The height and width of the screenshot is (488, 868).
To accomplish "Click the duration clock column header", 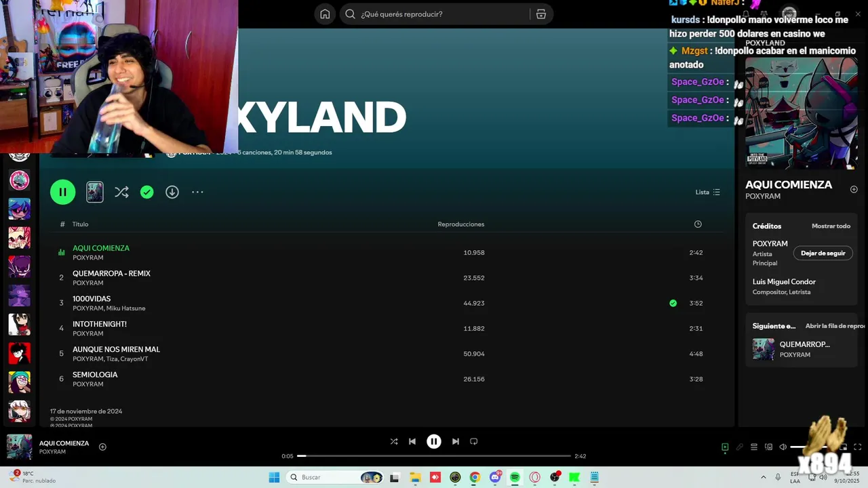I will (x=698, y=224).
